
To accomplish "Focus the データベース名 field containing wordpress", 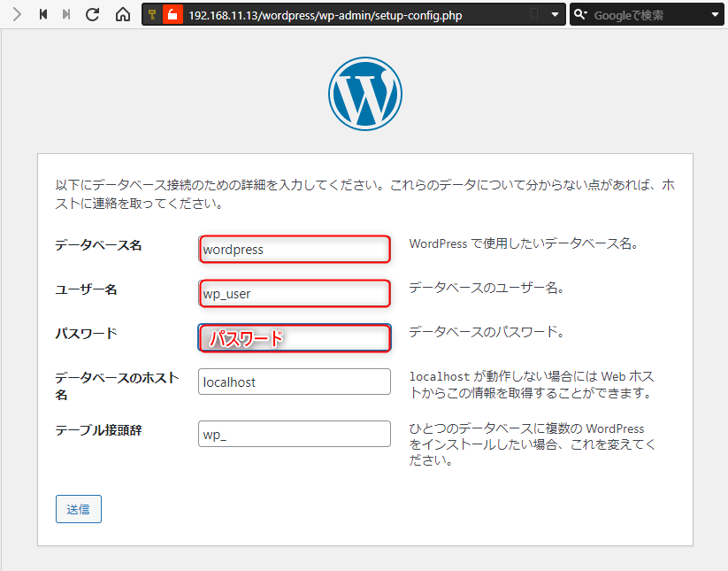I will [295, 250].
